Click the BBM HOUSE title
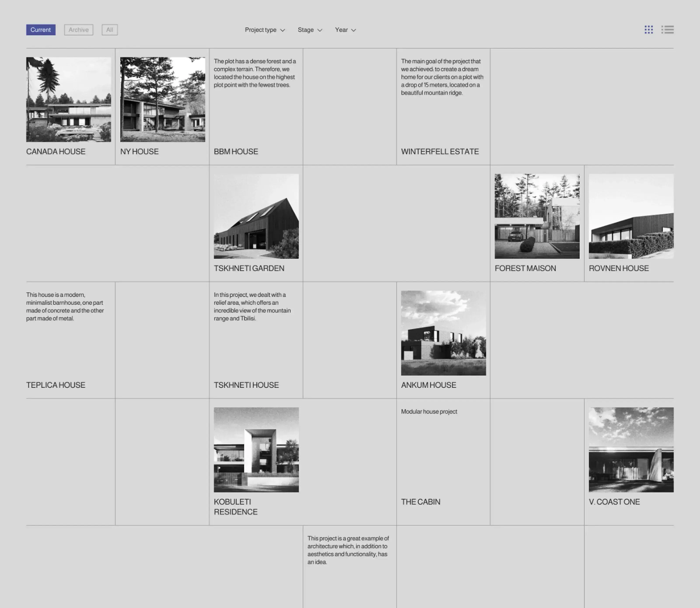The image size is (700, 608). coord(236,152)
